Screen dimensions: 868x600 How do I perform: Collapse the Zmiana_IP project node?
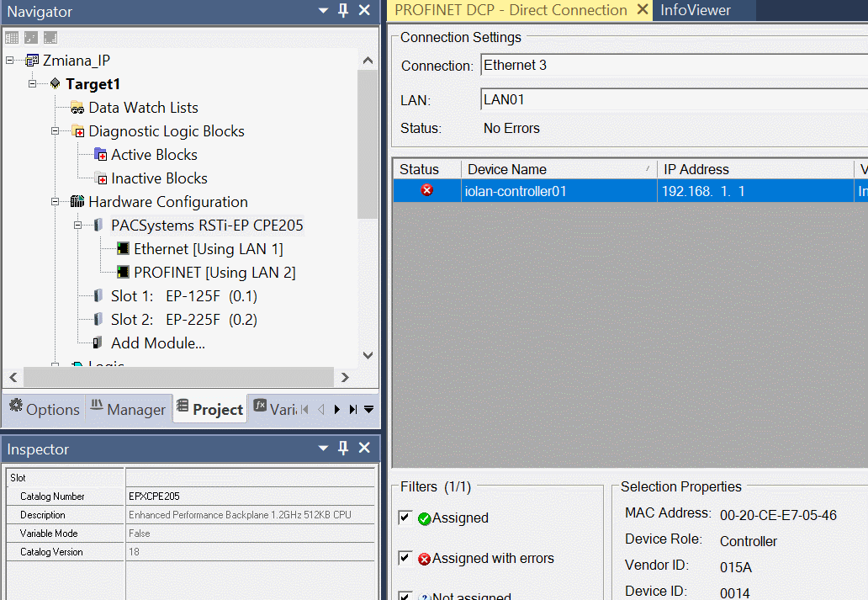tap(10, 60)
